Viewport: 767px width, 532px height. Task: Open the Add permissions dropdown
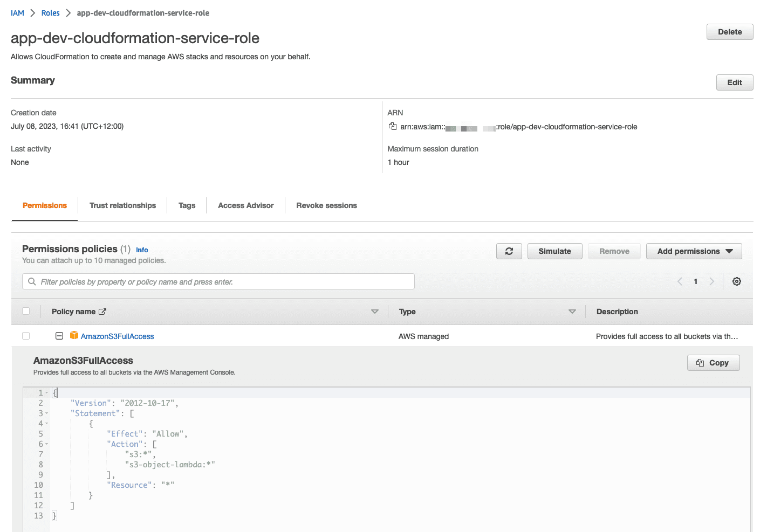pyautogui.click(x=694, y=251)
